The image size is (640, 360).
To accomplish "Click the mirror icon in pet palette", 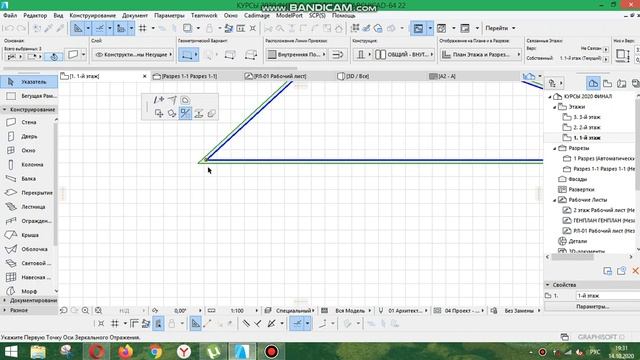I will [x=185, y=113].
